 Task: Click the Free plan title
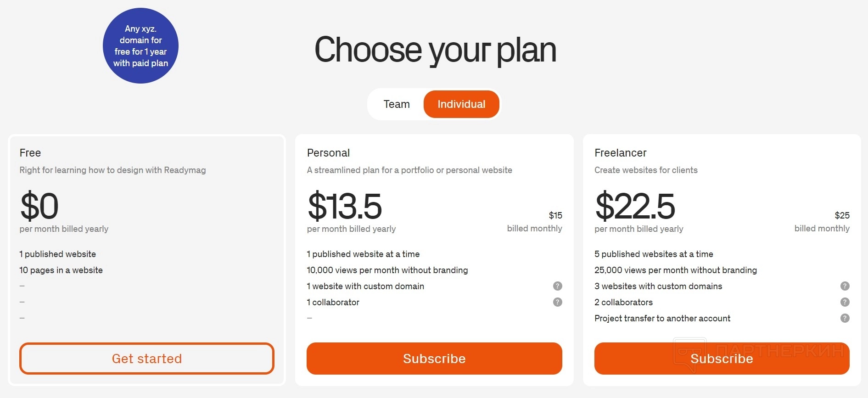[30, 153]
